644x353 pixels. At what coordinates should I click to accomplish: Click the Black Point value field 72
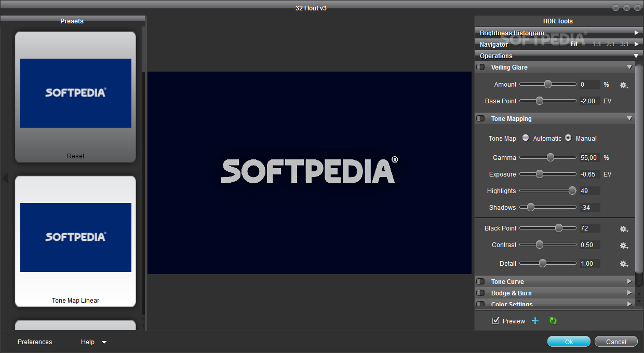pos(590,228)
